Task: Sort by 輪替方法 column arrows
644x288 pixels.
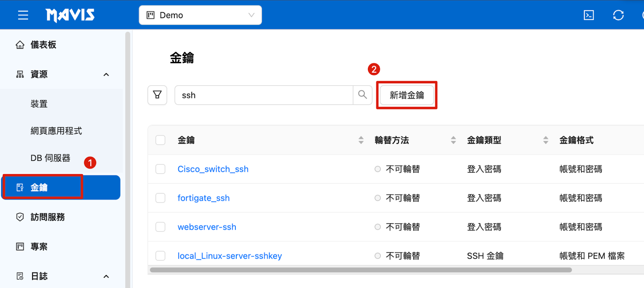Action: (x=453, y=140)
